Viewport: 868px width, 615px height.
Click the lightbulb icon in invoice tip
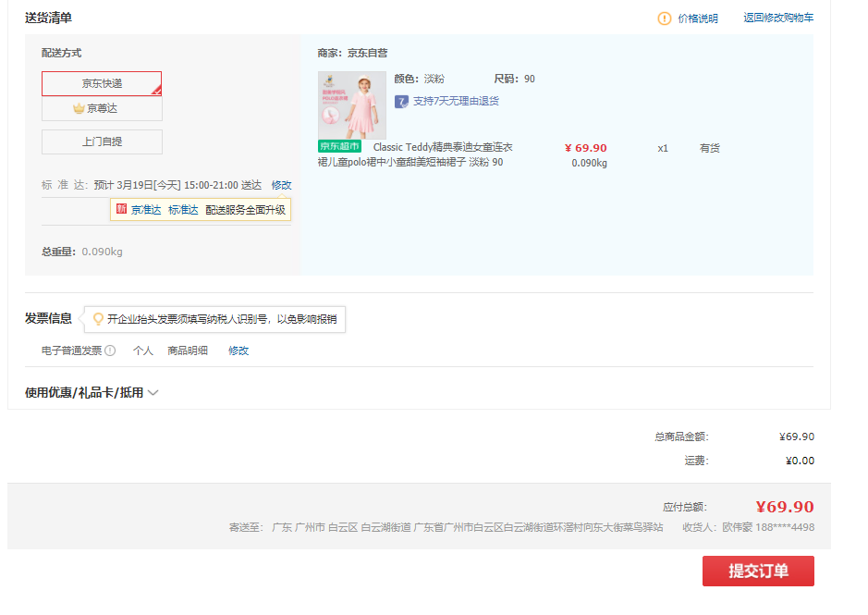[x=98, y=319]
